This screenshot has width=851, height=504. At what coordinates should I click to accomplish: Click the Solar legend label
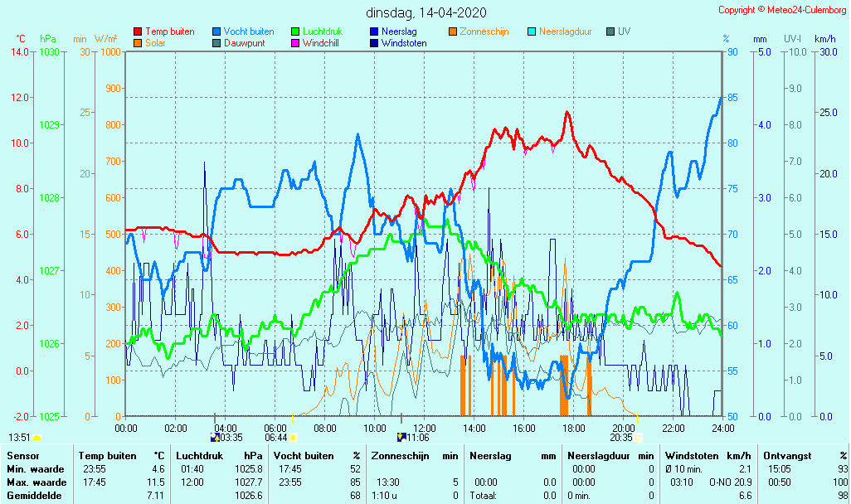155,43
